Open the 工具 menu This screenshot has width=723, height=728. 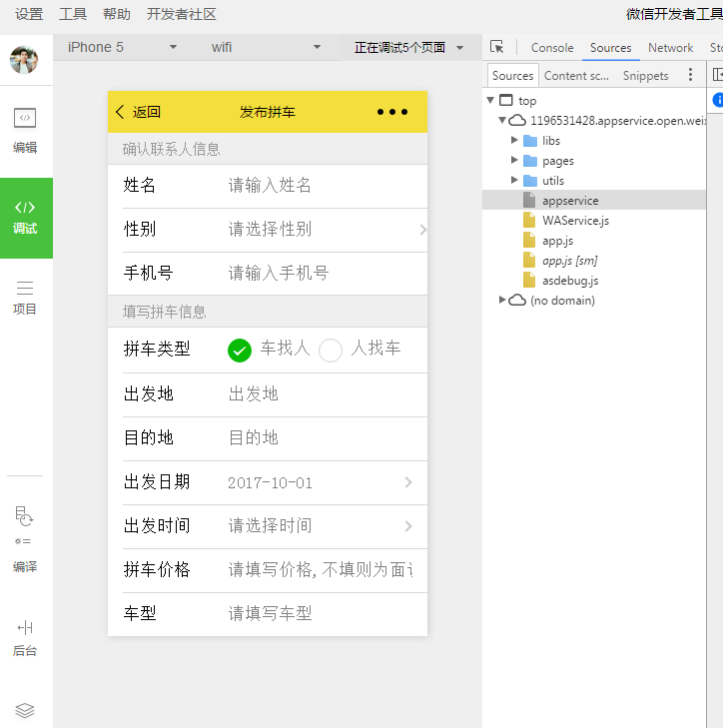coord(73,14)
